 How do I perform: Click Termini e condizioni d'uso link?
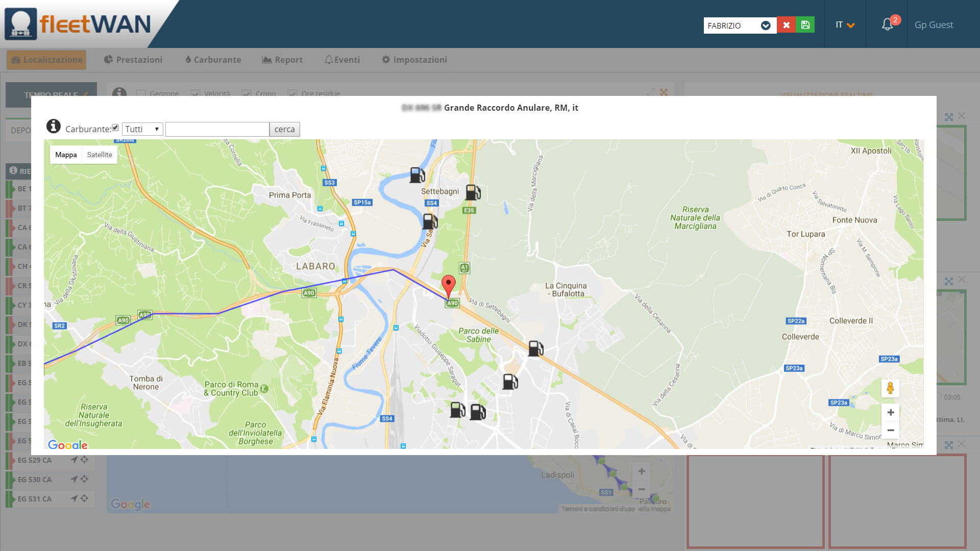tap(598, 509)
